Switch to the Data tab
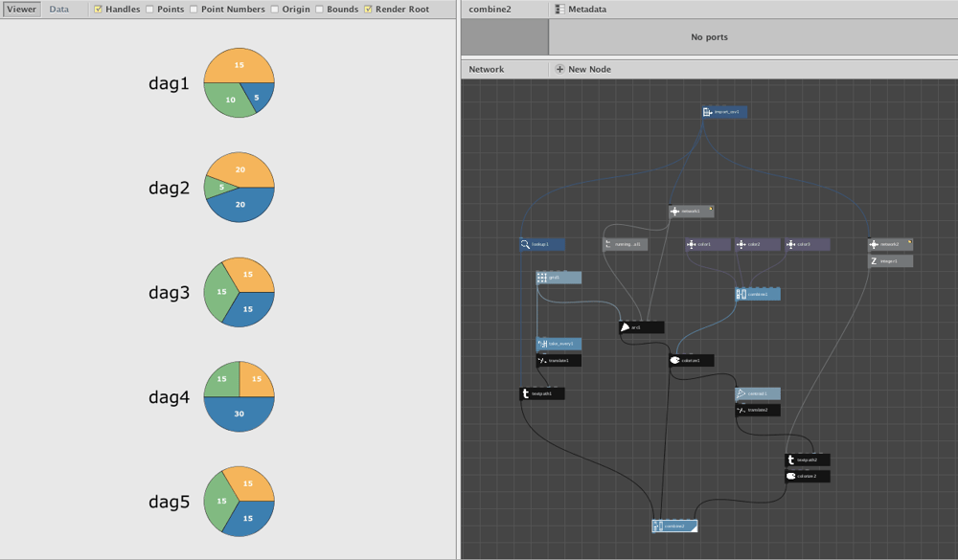 (59, 10)
